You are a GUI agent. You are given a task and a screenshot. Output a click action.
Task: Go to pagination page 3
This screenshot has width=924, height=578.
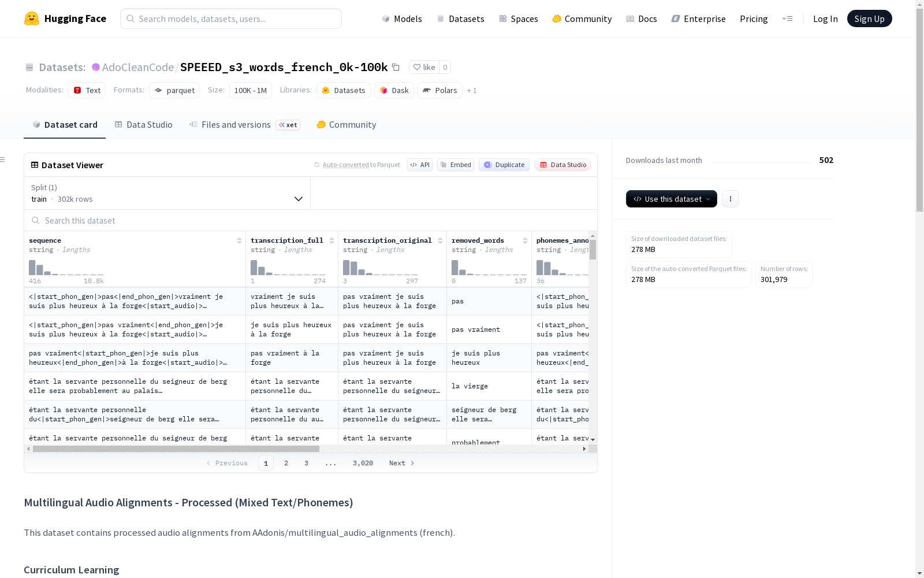(306, 463)
